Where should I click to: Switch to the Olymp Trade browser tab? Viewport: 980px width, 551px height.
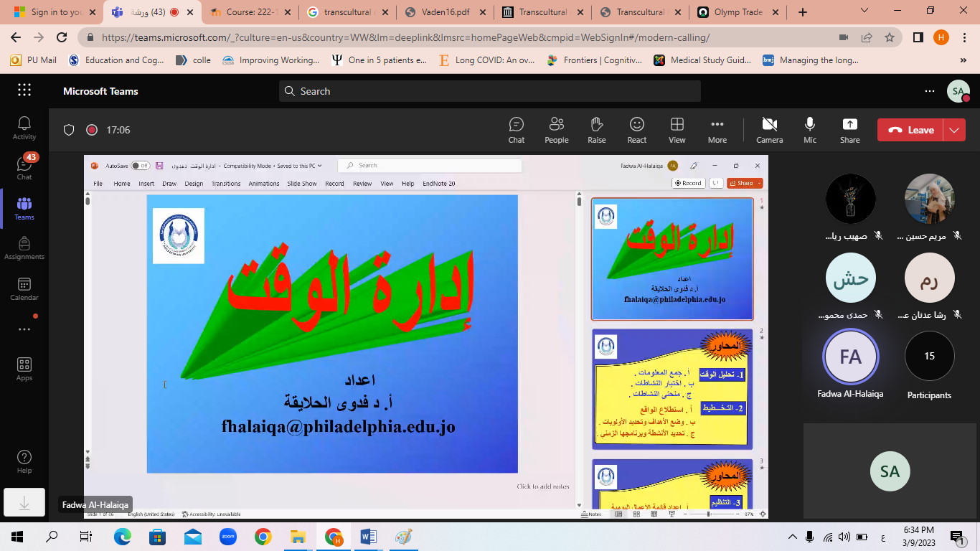[735, 12]
